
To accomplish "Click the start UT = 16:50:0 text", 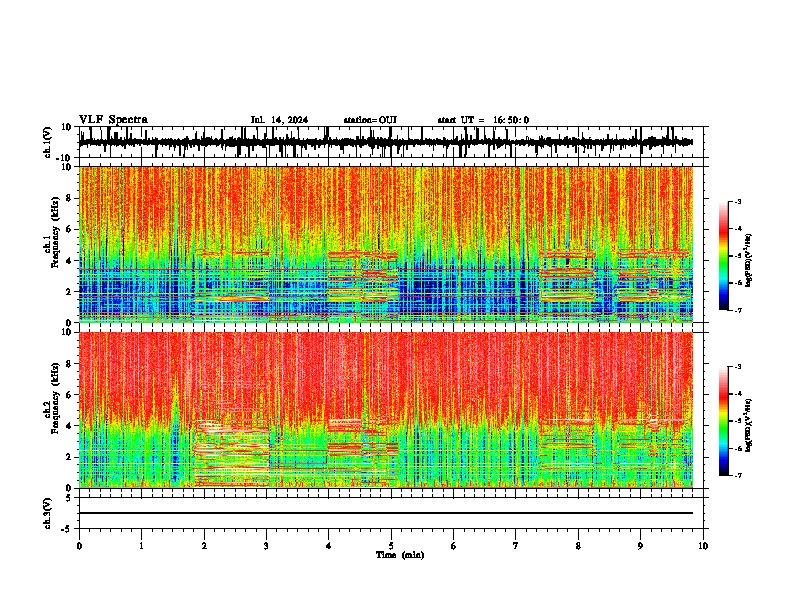I will pos(483,120).
